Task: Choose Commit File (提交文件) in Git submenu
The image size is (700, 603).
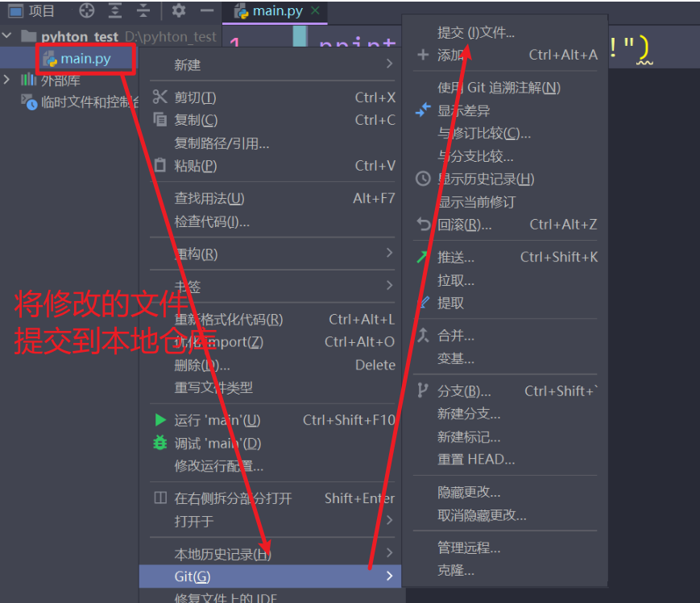Action: pos(475,33)
